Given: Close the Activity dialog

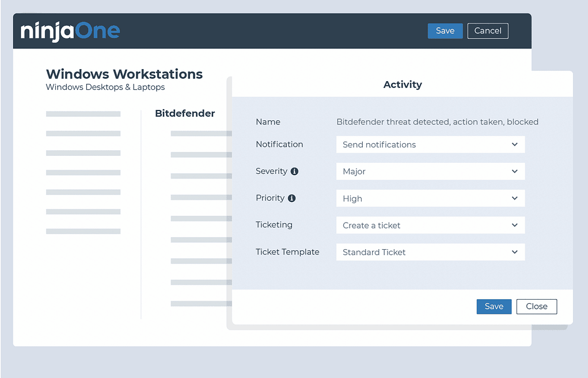Looking at the screenshot, I should pos(537,307).
